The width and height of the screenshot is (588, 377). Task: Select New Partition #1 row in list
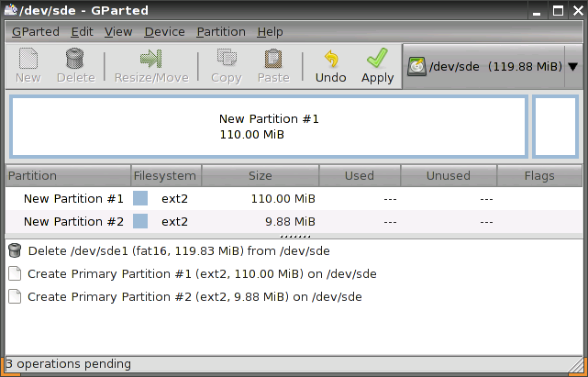(x=73, y=198)
